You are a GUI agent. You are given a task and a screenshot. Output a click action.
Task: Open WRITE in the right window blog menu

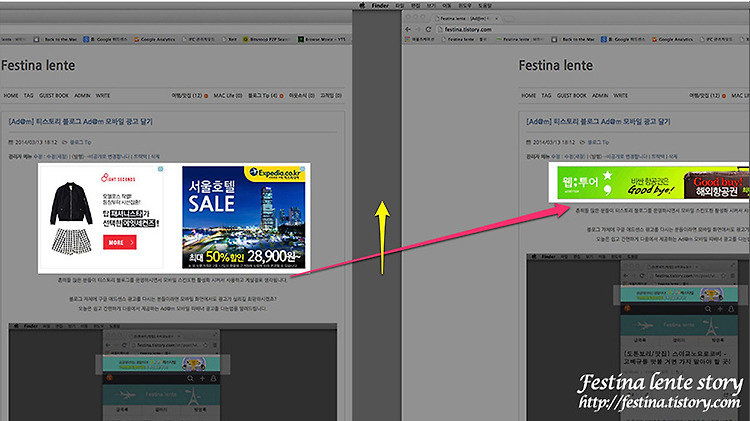tap(620, 96)
